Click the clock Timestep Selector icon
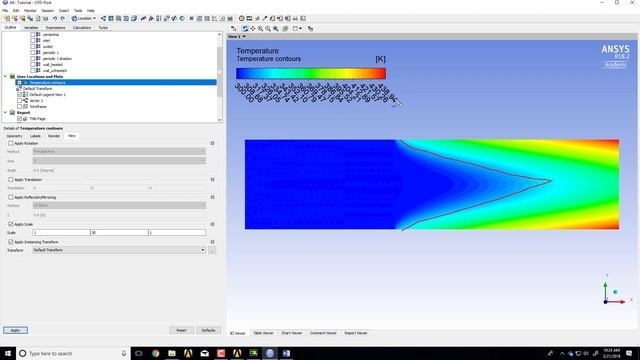The image size is (640, 360). tap(241, 18)
